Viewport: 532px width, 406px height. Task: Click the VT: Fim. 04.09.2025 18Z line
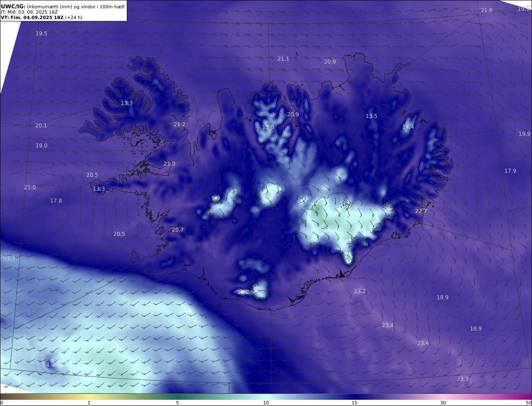click(x=42, y=18)
